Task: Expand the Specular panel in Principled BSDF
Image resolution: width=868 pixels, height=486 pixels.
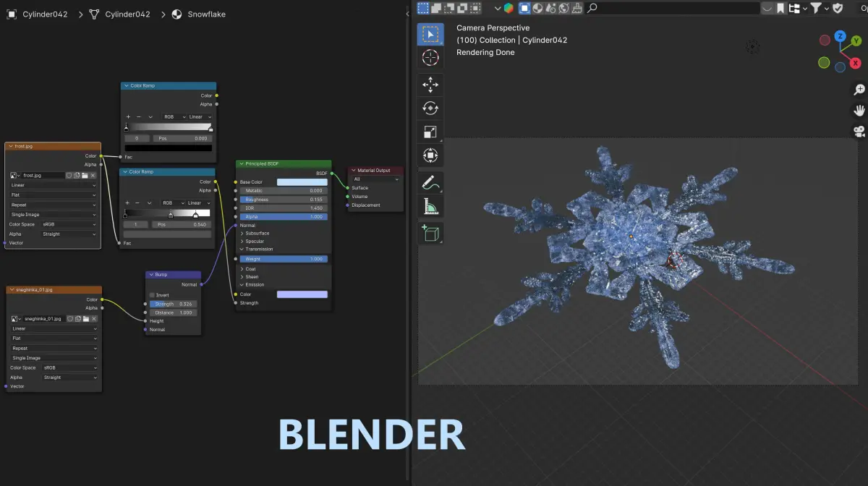Action: [253, 241]
